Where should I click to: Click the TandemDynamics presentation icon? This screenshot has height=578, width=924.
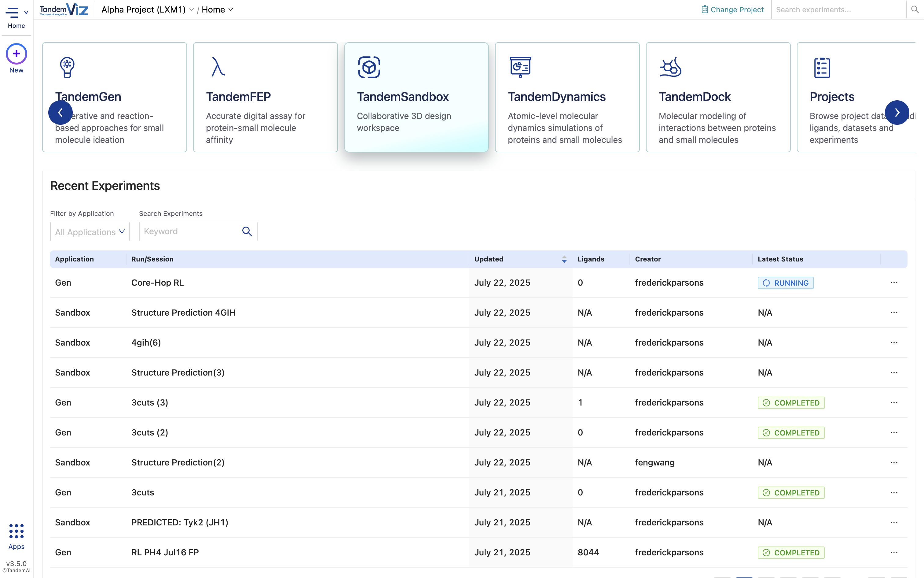click(520, 67)
